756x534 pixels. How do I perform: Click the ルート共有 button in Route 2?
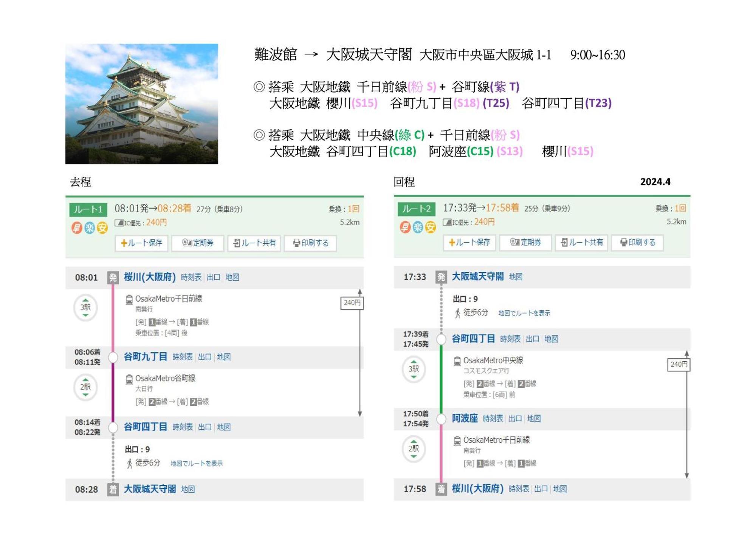point(581,242)
